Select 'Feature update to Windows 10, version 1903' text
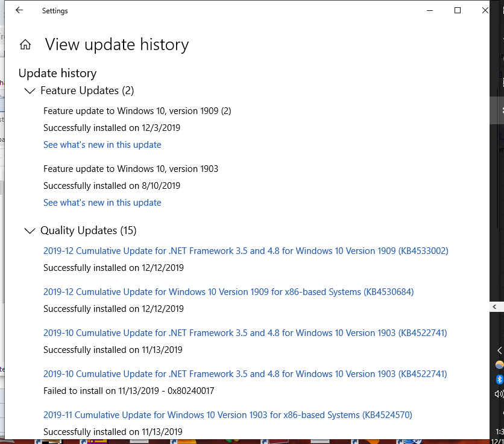Image resolution: width=504 pixels, height=444 pixels. (x=131, y=169)
